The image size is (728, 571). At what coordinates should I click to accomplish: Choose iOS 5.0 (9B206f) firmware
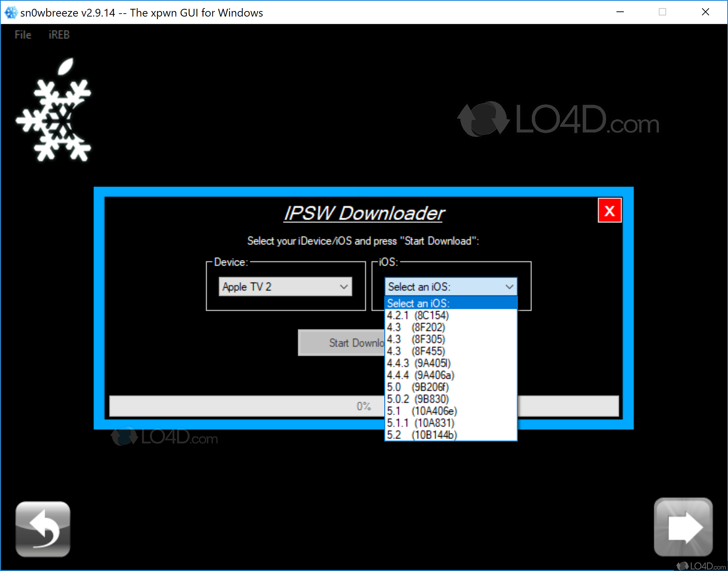coord(418,387)
